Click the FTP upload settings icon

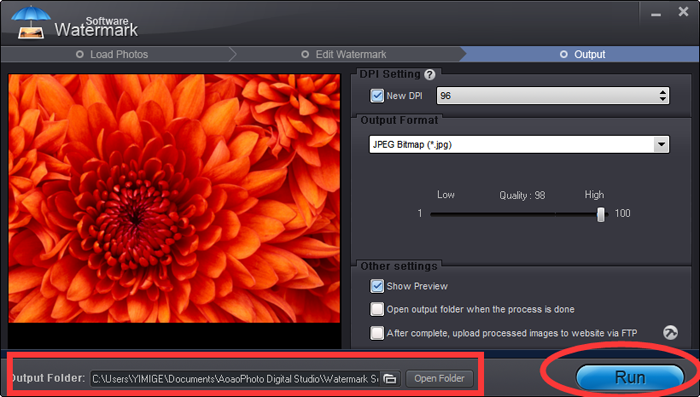[x=670, y=333]
